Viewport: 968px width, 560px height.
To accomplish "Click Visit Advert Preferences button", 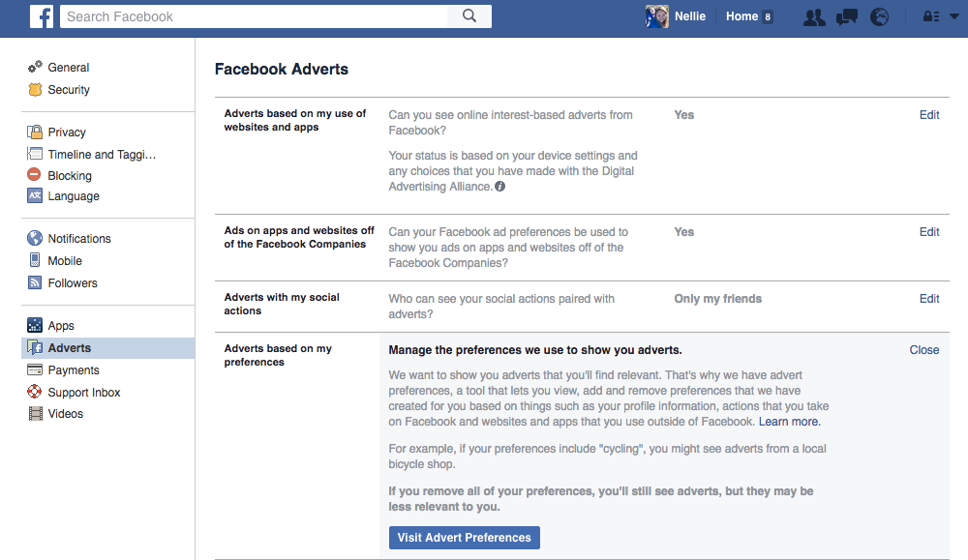I will pyautogui.click(x=465, y=537).
